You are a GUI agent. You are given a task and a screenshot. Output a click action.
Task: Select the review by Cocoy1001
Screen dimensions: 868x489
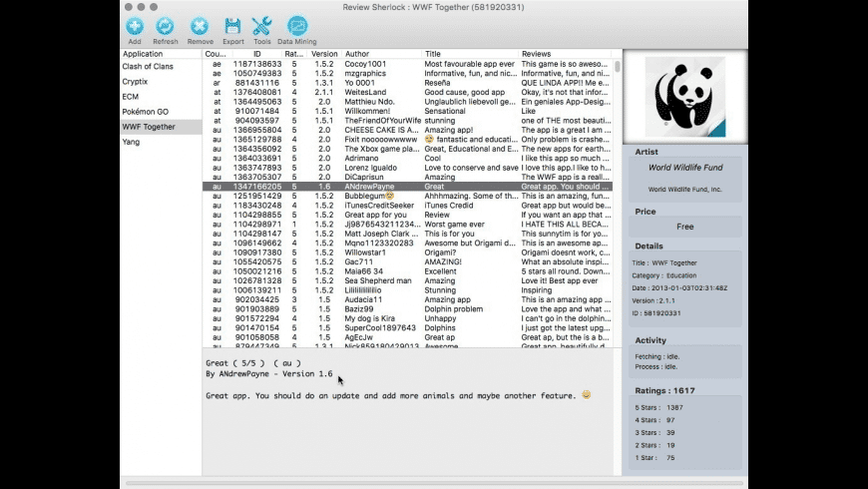coord(365,64)
